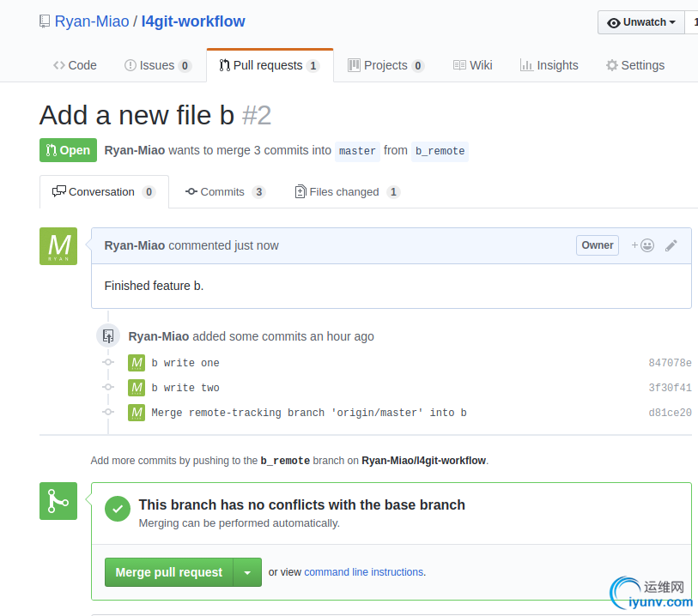Click the green Open status badge
This screenshot has width=698, height=616.
[x=68, y=150]
